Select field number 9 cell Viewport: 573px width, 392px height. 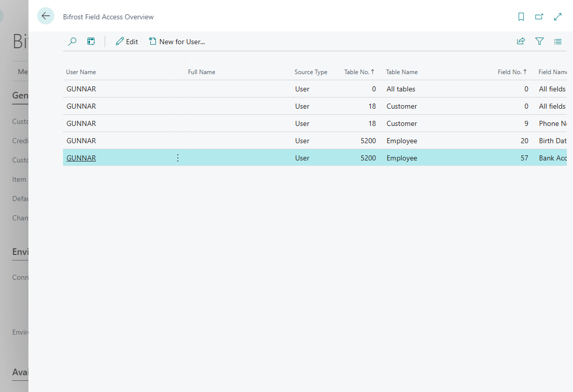(526, 123)
